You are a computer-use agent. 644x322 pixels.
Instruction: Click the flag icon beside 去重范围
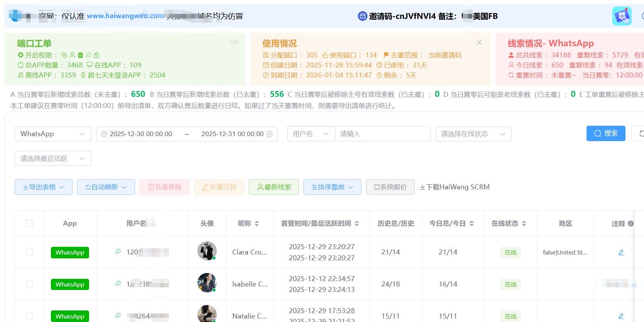point(386,55)
